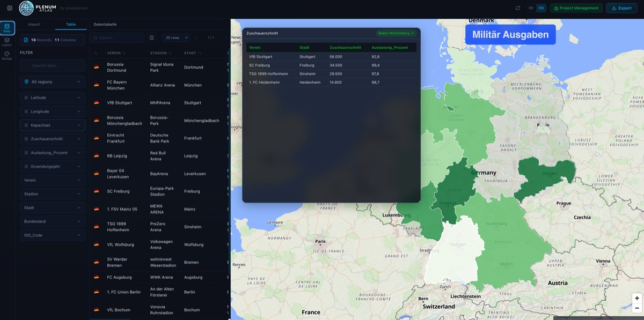Screen dimensions: 644x320
Task: Select the Data panel icon
Action: coord(7,28)
